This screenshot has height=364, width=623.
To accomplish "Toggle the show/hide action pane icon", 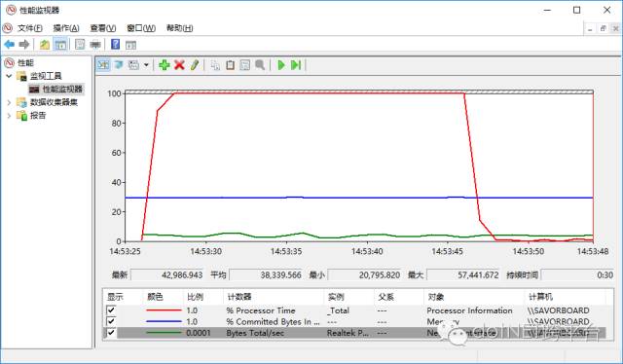I will (130, 45).
